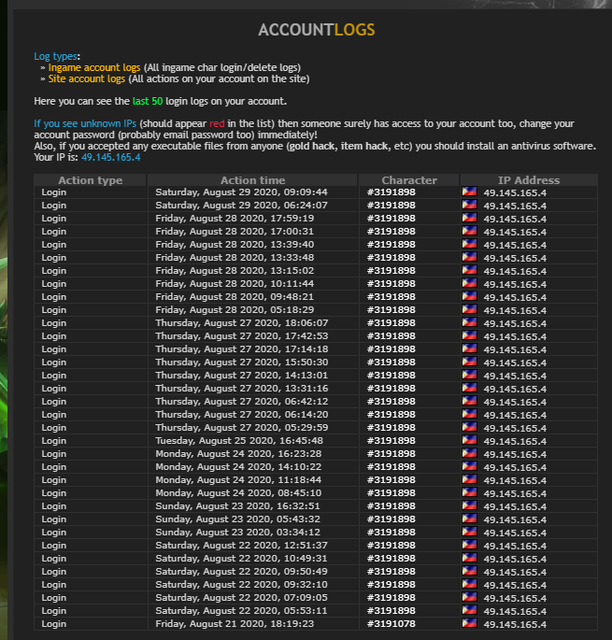Click the Saturday, August 22 2020, 05:53:11 time

pyautogui.click(x=241, y=611)
